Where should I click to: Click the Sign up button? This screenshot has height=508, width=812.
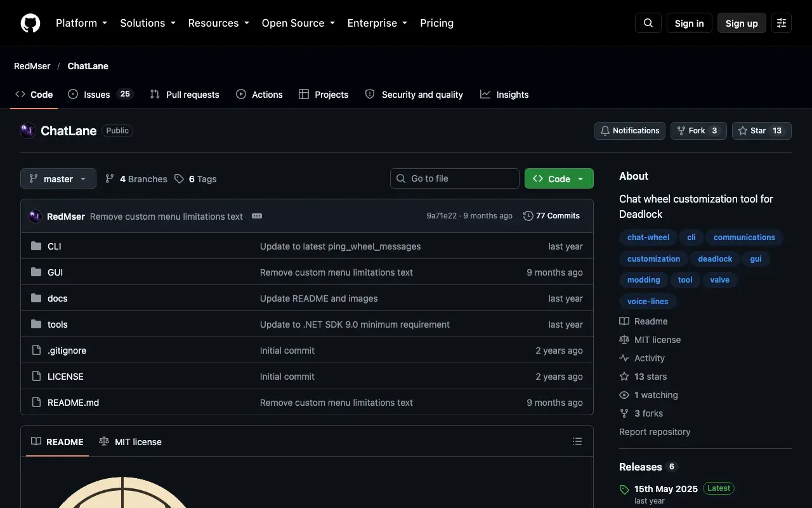point(742,23)
